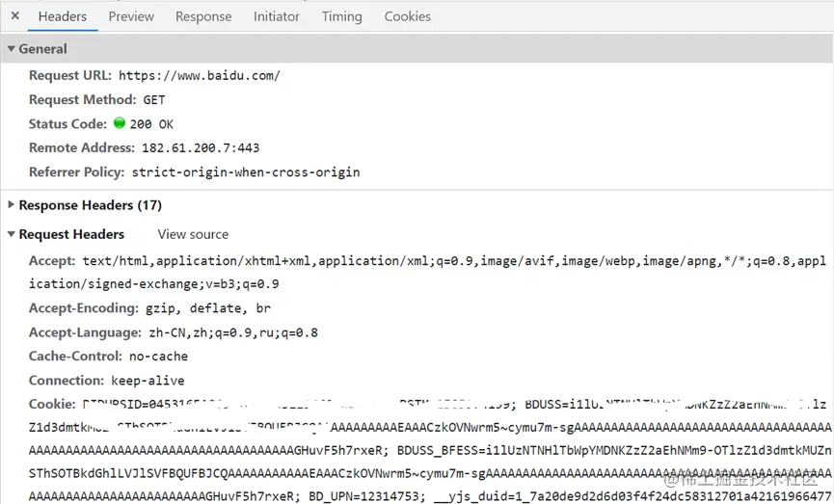Select the Request URL value https://www.baidu.com/

point(199,75)
